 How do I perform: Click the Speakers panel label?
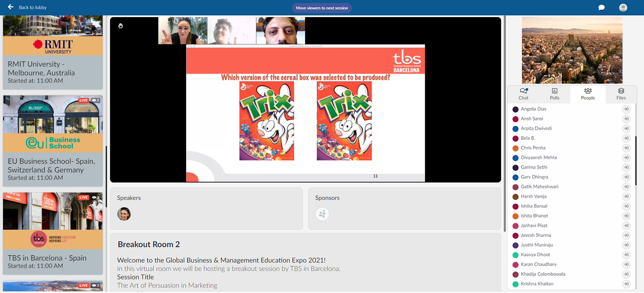[x=129, y=198]
